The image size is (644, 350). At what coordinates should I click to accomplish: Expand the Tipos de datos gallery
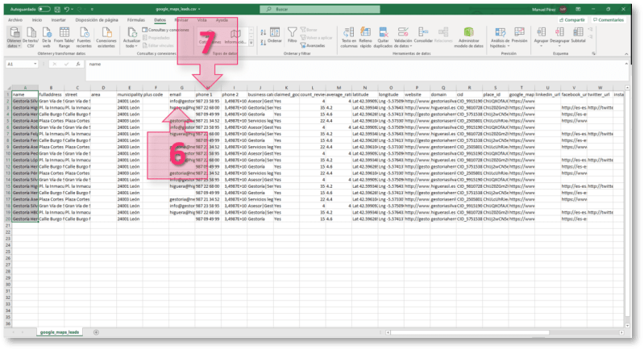pyautogui.click(x=251, y=43)
